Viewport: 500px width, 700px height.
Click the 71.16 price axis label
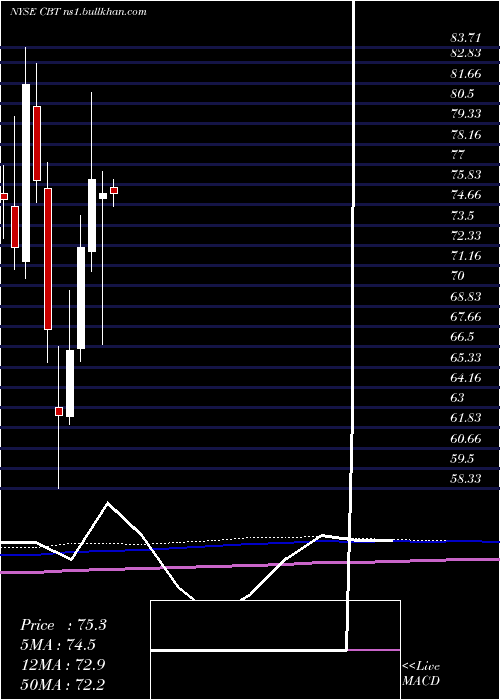[x=466, y=256]
